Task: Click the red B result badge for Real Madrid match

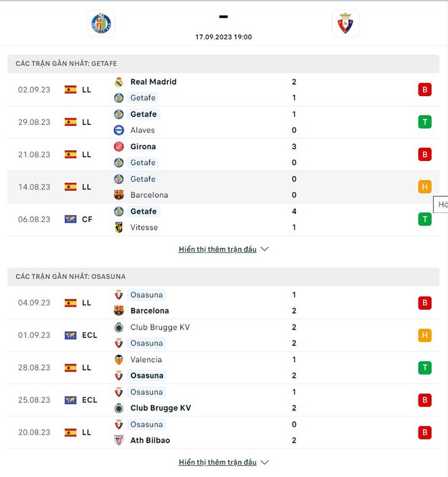Action: pos(425,89)
